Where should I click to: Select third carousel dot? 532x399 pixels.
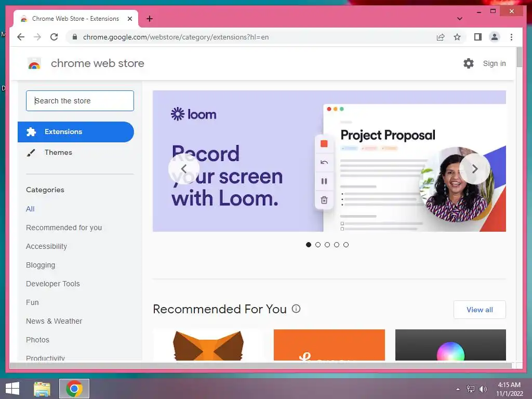pyautogui.click(x=327, y=245)
